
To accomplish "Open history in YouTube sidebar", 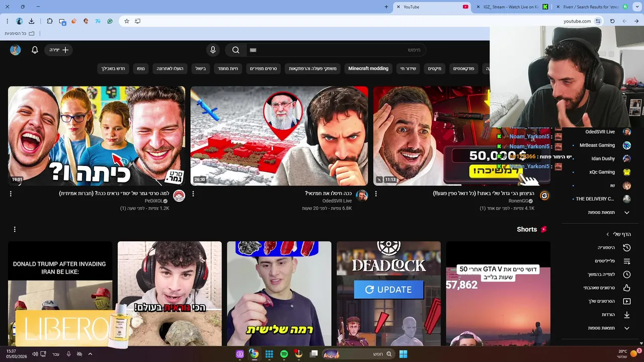I will coord(613,247).
